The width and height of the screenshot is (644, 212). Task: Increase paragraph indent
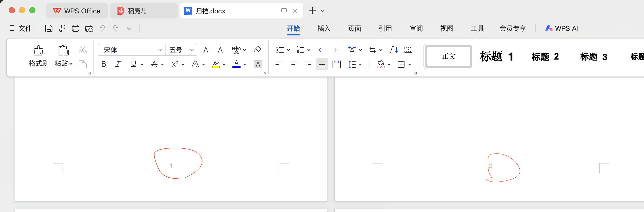point(336,50)
